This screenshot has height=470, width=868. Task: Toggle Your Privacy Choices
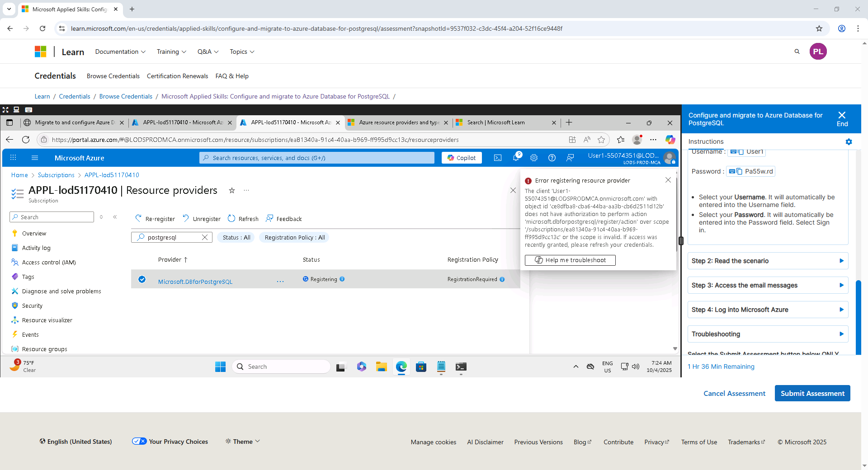[x=170, y=442]
